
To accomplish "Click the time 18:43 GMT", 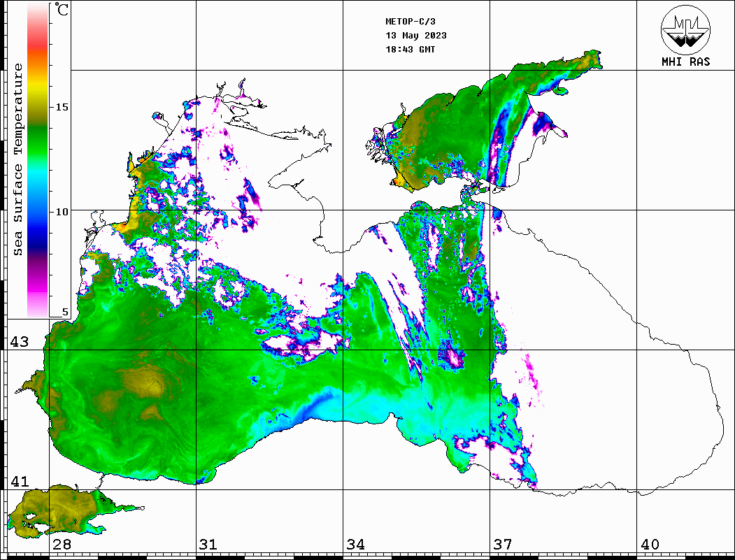I will tap(410, 49).
